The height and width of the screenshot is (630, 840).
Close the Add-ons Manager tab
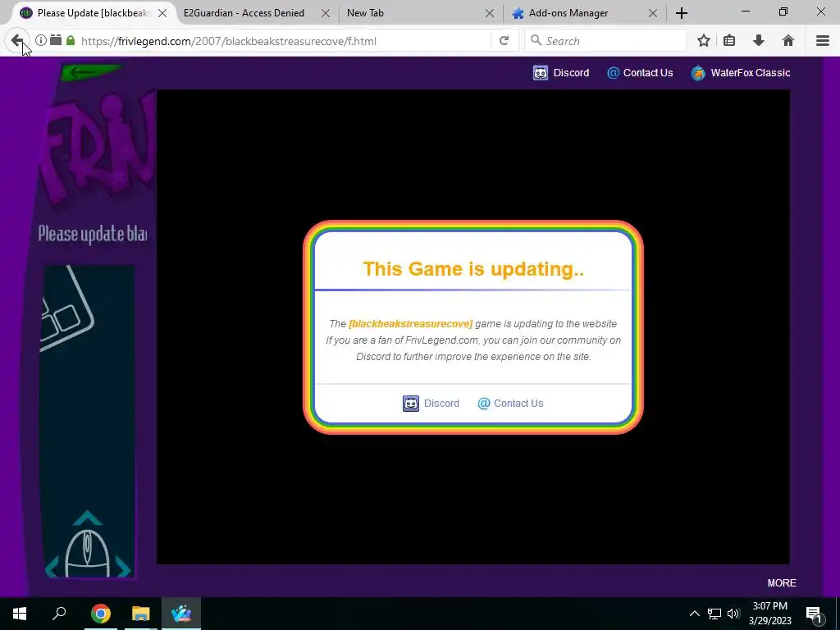click(653, 13)
